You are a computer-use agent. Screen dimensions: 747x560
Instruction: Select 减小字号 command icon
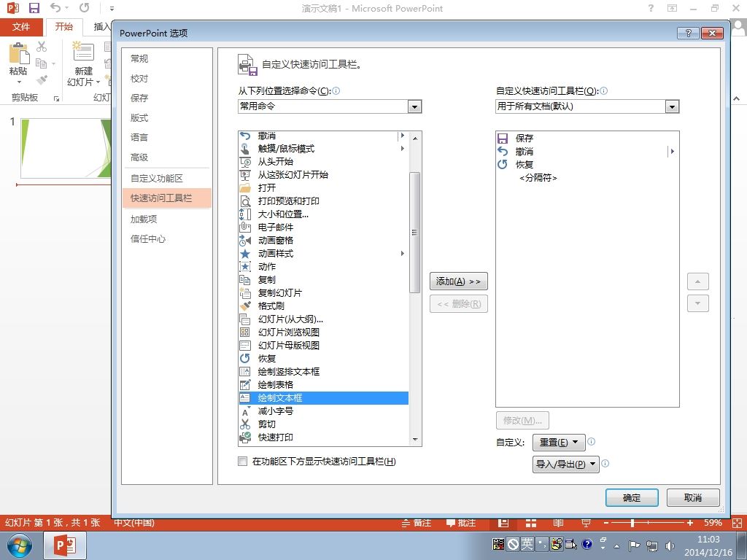point(245,411)
